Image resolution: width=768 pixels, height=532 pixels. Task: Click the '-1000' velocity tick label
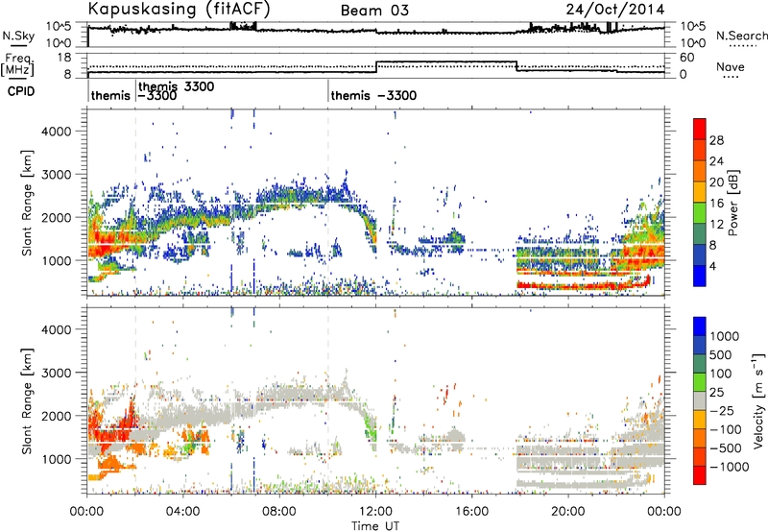[730, 467]
